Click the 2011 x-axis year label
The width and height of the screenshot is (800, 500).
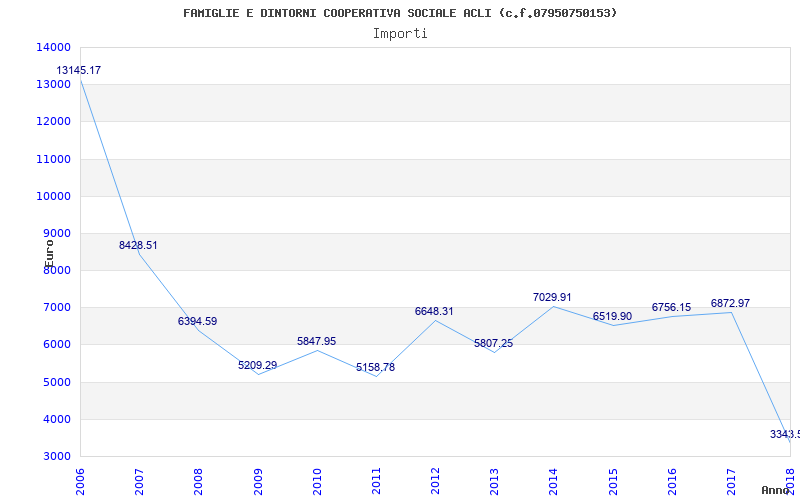coord(376,481)
